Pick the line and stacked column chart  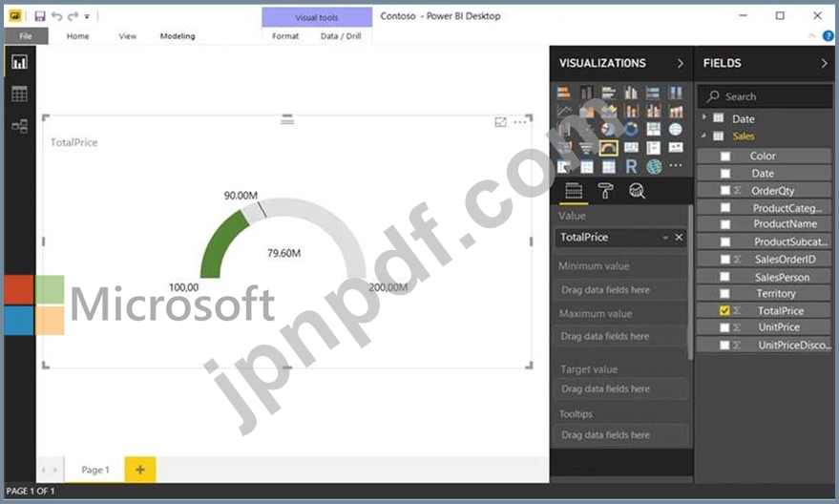pos(631,111)
